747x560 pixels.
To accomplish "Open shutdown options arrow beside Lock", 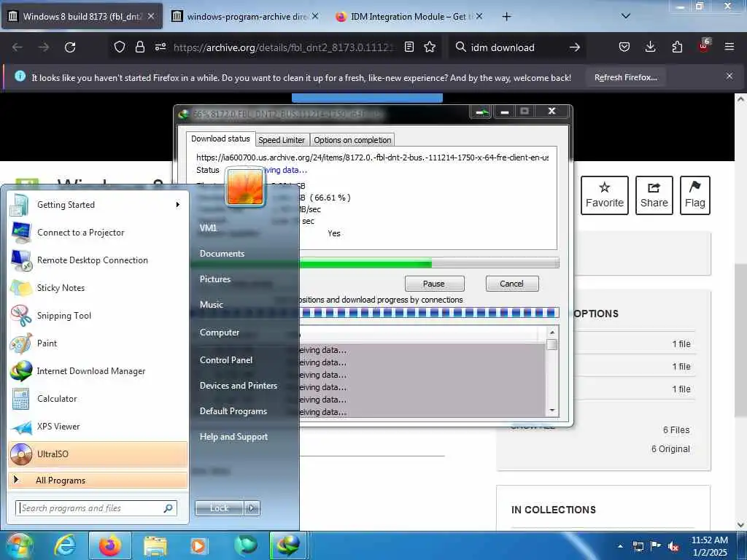I will (x=252, y=508).
